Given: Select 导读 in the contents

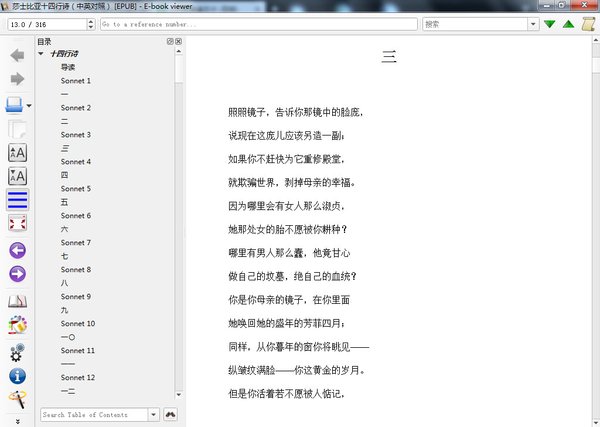Looking at the screenshot, I should tap(68, 67).
